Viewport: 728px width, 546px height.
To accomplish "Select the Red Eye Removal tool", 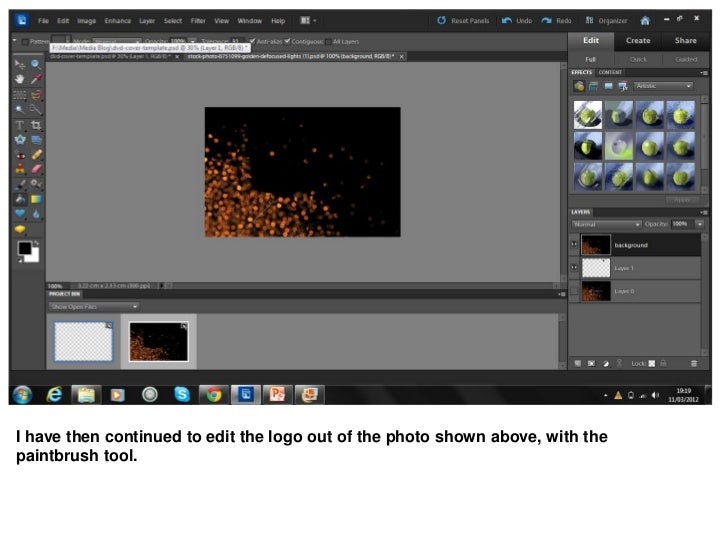I will click(x=20, y=155).
